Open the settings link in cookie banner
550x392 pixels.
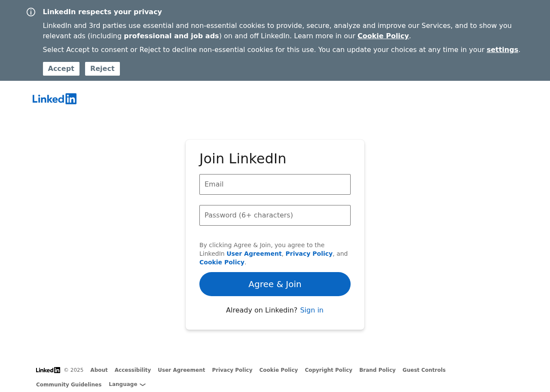point(502,50)
